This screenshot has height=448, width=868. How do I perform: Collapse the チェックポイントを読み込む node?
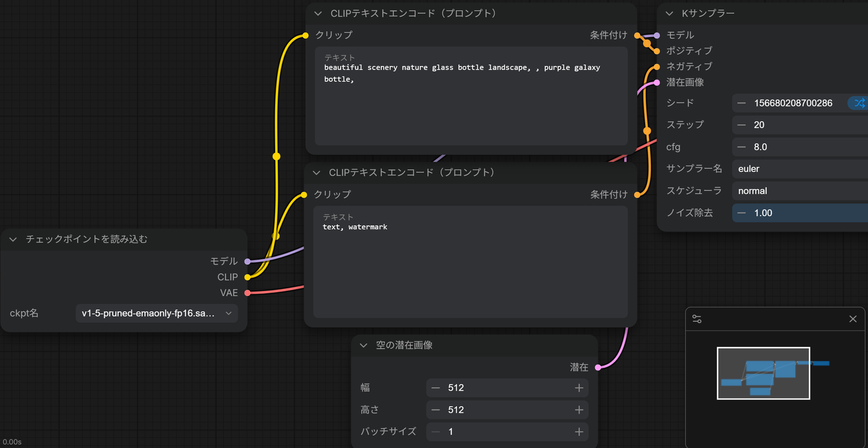tap(13, 239)
